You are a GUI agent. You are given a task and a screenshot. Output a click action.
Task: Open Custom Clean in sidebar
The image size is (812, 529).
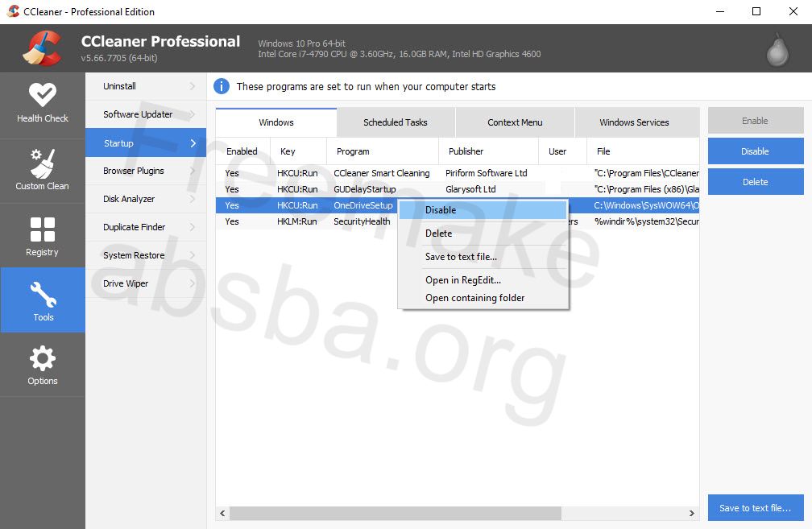[43, 171]
